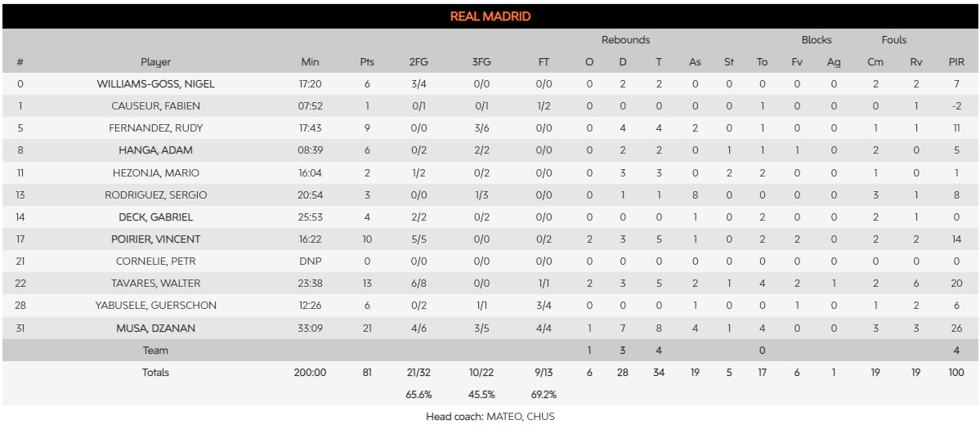Click the PIR column header

[955, 62]
